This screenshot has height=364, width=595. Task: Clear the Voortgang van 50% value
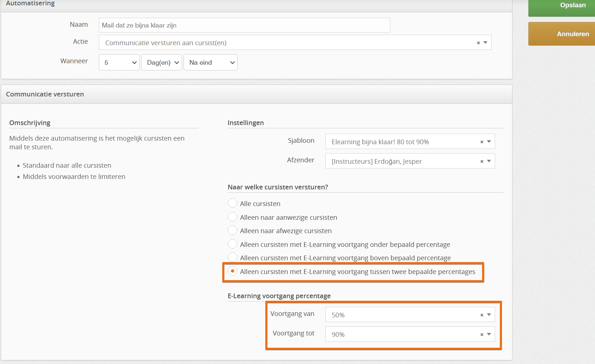pyautogui.click(x=482, y=315)
